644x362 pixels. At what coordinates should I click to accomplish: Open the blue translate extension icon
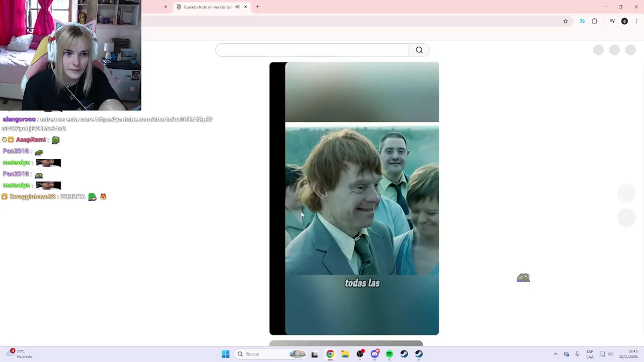(582, 21)
